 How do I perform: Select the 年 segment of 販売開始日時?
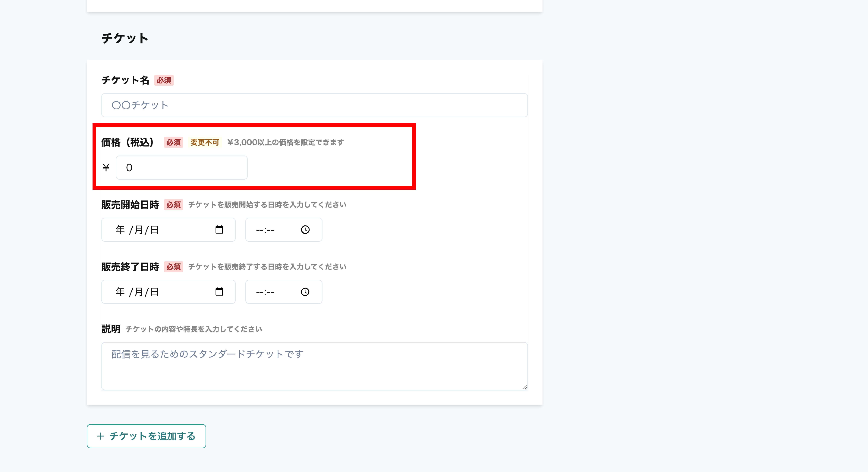tap(120, 230)
